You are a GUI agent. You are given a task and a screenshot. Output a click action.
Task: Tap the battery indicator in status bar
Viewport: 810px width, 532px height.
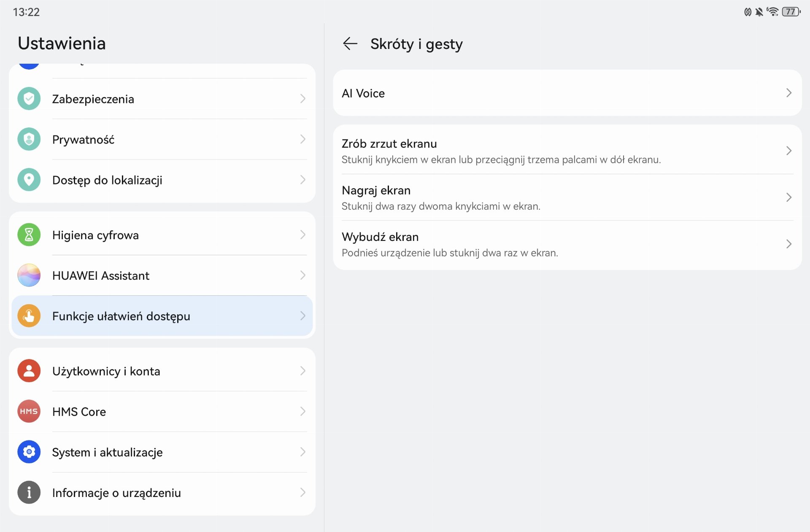tap(791, 12)
